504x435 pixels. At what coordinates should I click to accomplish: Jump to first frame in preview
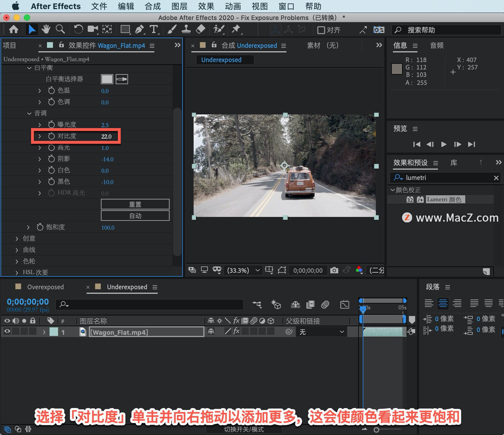417,144
